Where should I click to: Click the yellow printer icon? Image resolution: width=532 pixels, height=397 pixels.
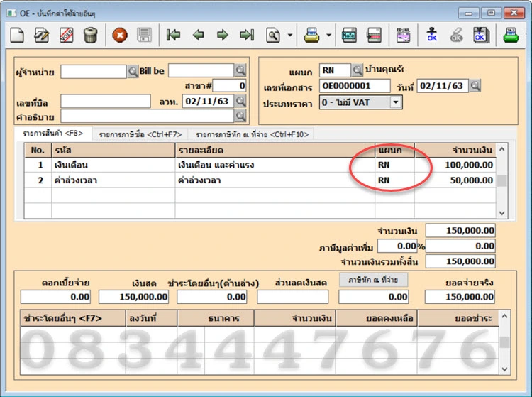click(311, 35)
